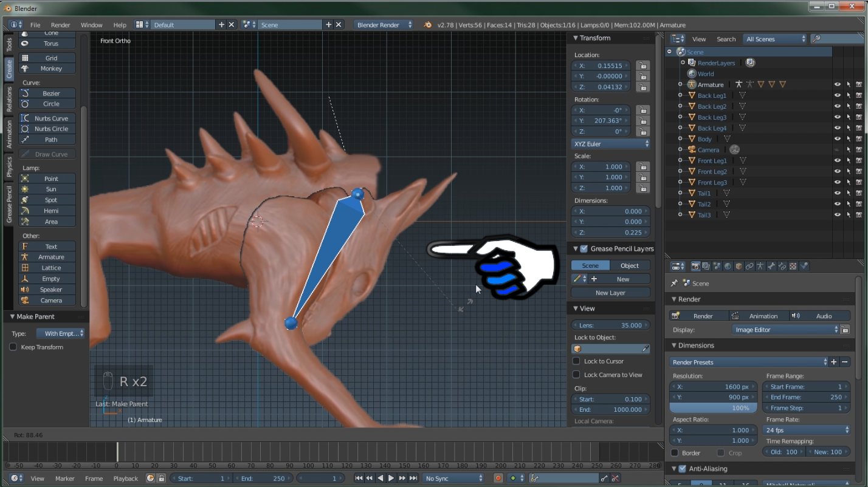This screenshot has width=868, height=487.
Task: Click the eyedropper in Lock to Object field
Action: tap(645, 349)
